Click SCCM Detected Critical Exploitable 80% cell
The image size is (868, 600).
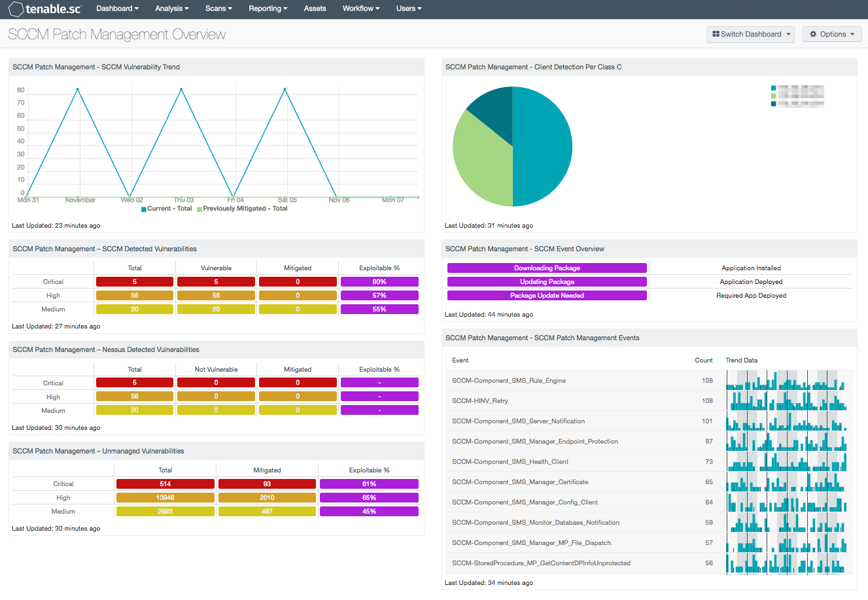click(x=379, y=282)
